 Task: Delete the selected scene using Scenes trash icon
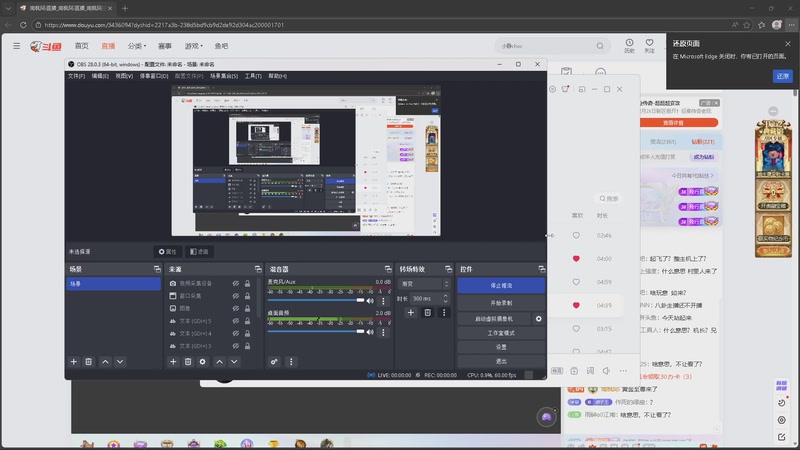click(88, 362)
